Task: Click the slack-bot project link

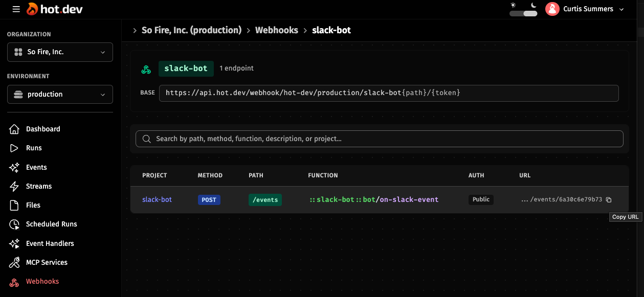Action: [157, 200]
